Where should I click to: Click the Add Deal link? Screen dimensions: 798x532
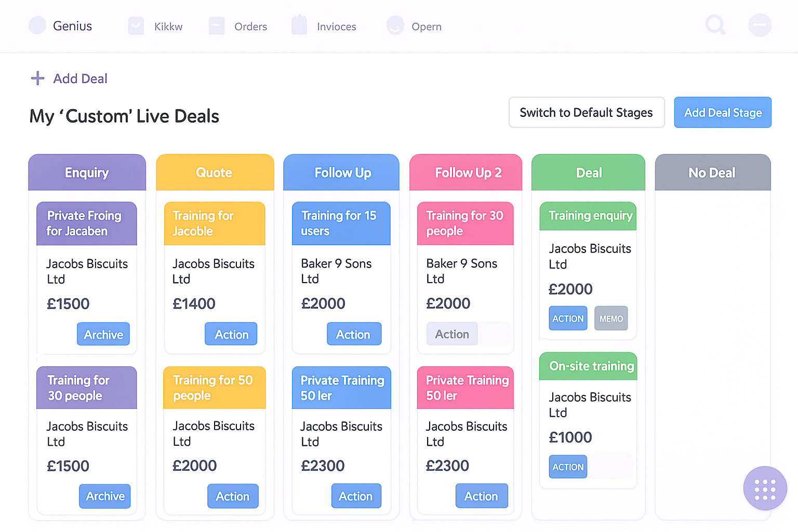(x=80, y=78)
